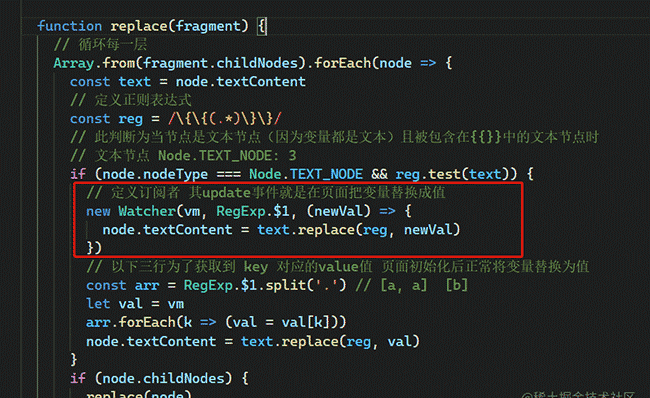Click comment line starting '// 以下三行为了获取到'

[x=337, y=267]
